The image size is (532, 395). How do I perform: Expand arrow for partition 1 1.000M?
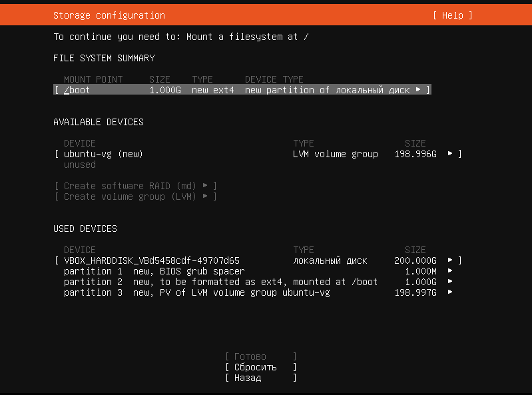click(x=451, y=271)
